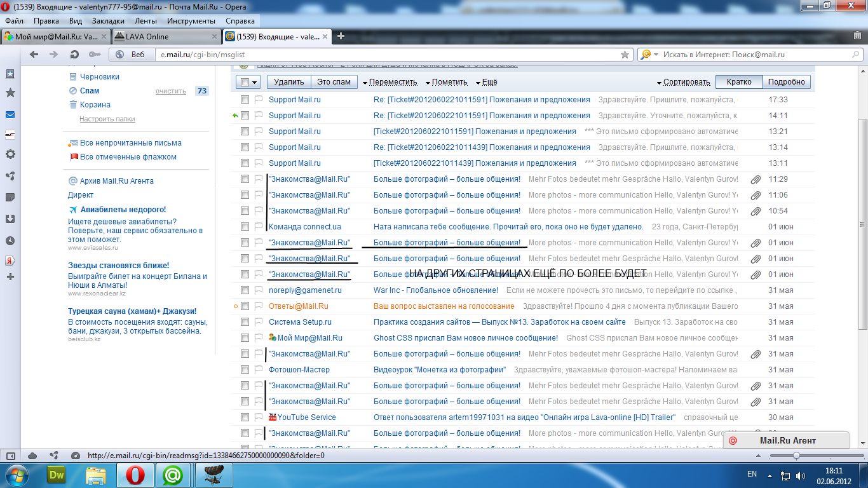
Task: Open Opera Link cloud icon in status bar
Action: pos(32,456)
